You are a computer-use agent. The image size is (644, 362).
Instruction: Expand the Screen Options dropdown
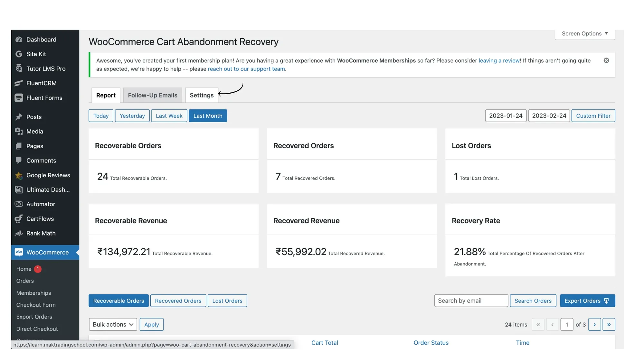(x=584, y=34)
